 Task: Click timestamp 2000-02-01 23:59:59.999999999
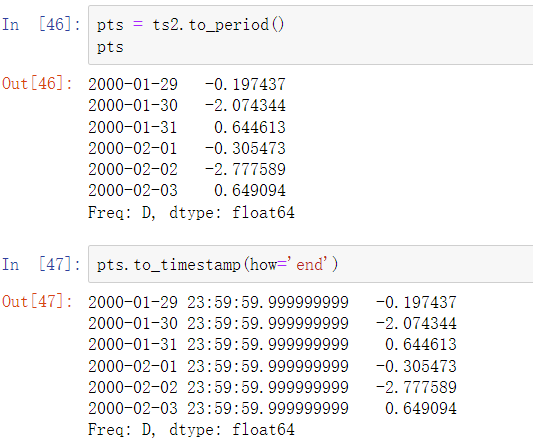(219, 366)
